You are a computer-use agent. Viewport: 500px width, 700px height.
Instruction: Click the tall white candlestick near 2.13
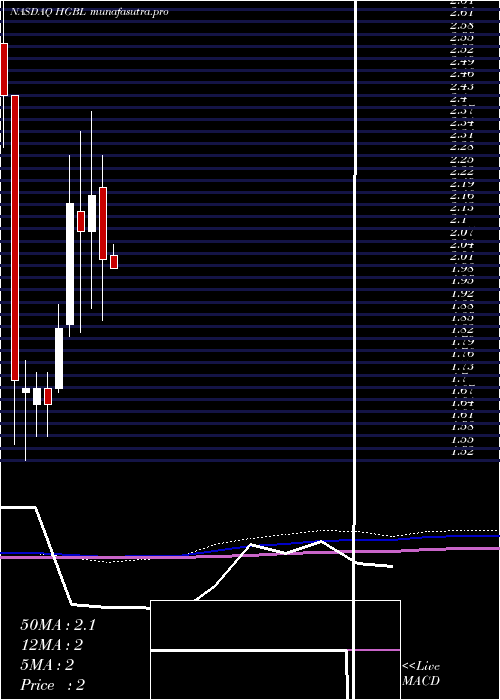(70, 264)
